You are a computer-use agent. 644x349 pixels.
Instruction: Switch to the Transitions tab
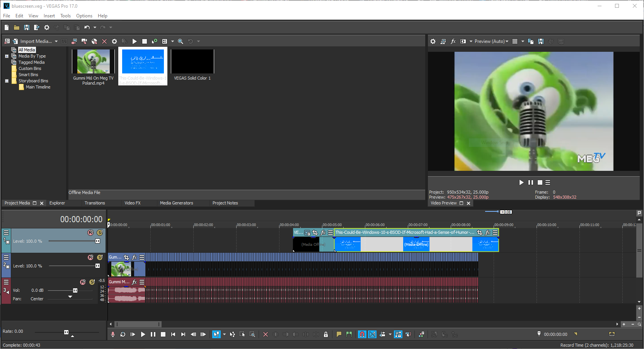point(95,203)
